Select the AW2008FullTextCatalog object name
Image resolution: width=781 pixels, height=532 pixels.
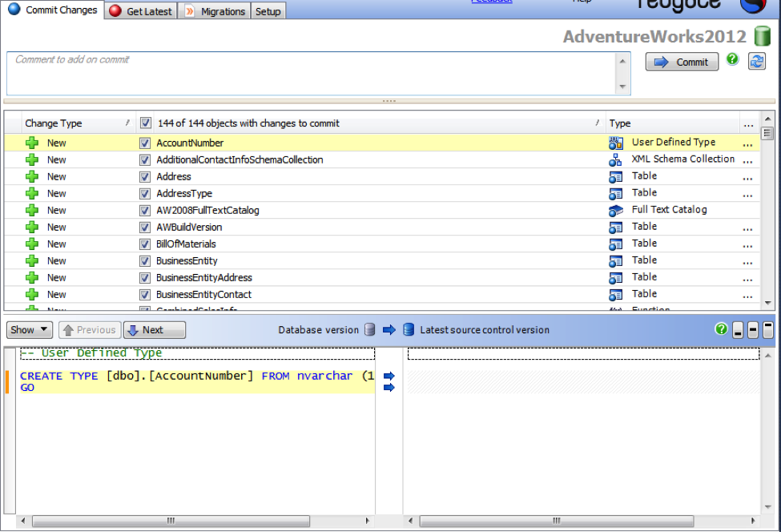pos(207,210)
